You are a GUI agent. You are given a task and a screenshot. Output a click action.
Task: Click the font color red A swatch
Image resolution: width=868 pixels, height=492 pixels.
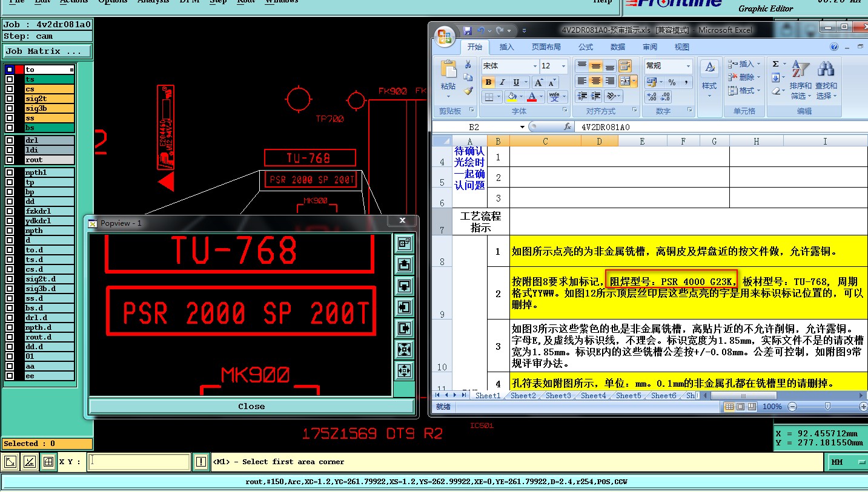pyautogui.click(x=531, y=97)
